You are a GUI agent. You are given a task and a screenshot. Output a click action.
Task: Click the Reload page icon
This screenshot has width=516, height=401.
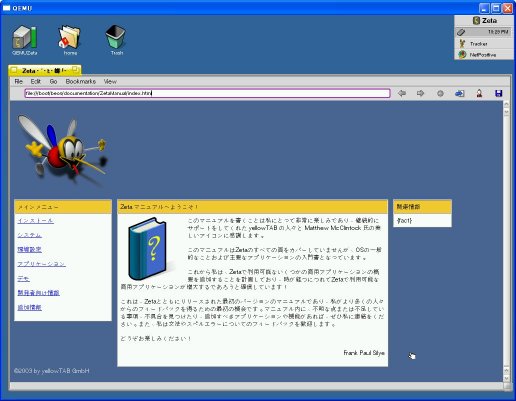pos(460,94)
